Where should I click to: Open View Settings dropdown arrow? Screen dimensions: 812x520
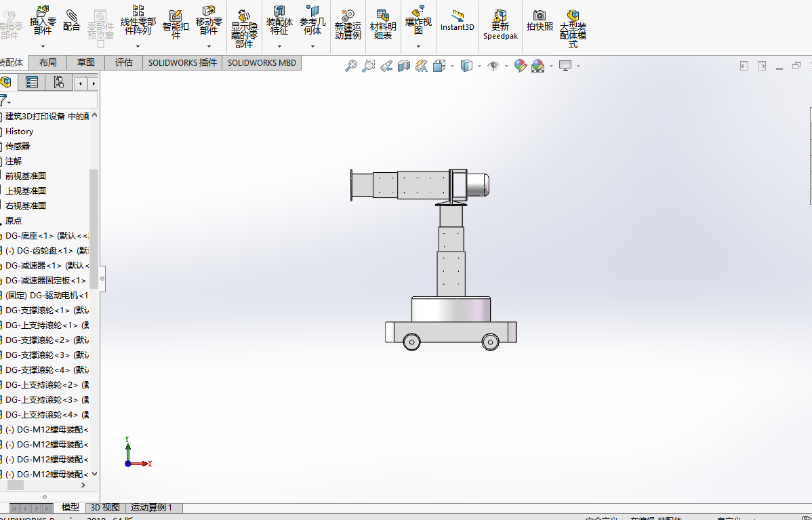[x=578, y=66]
